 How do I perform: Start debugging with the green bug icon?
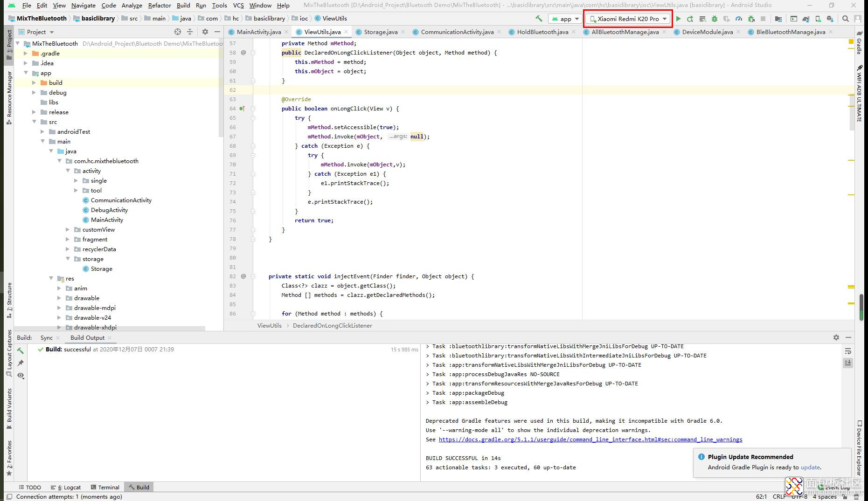pyautogui.click(x=715, y=19)
